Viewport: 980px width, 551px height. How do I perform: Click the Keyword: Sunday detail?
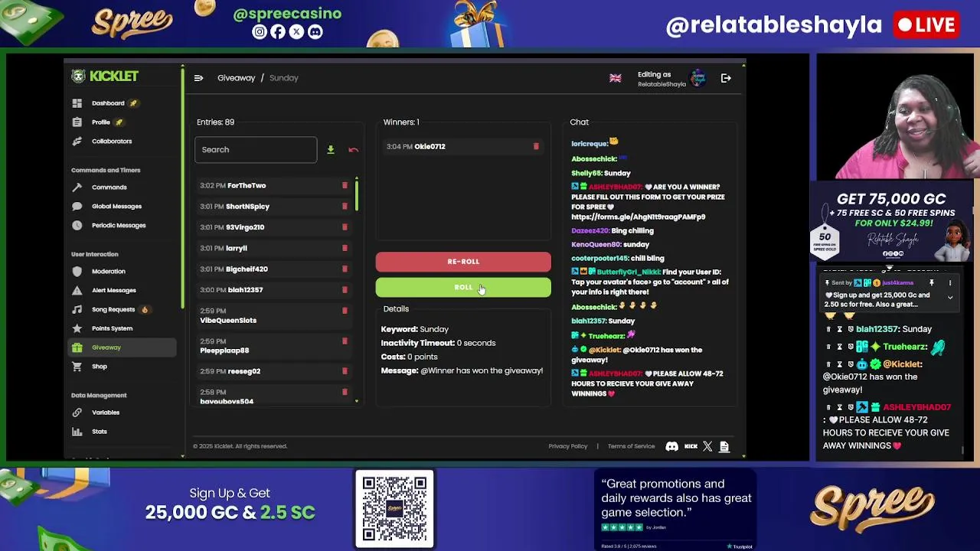pyautogui.click(x=415, y=329)
